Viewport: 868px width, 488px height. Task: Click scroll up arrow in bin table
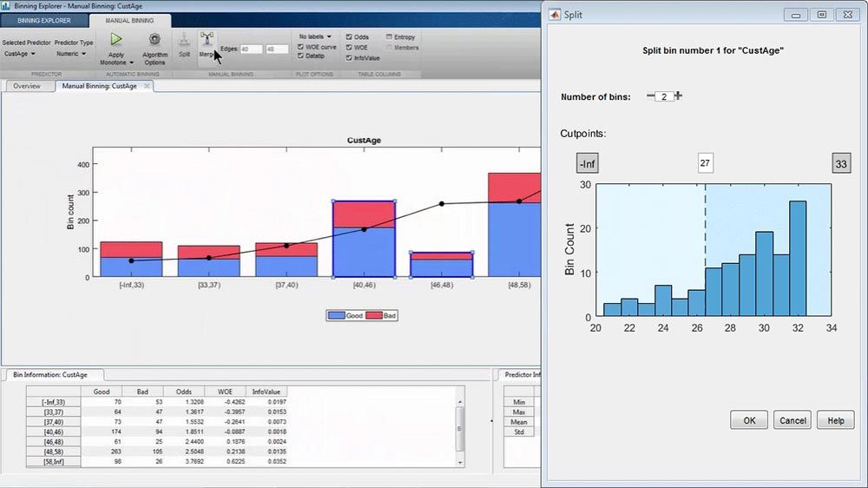pyautogui.click(x=460, y=402)
